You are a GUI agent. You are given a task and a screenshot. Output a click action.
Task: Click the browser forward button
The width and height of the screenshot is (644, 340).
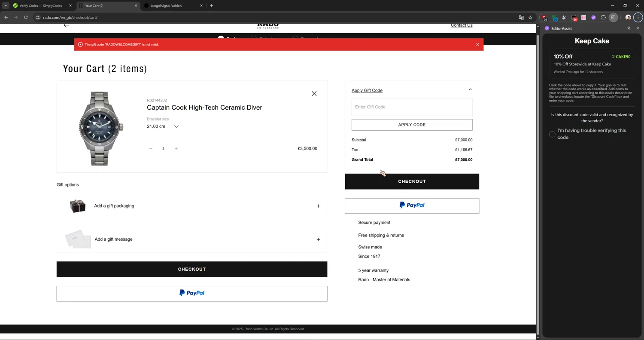coord(16,18)
